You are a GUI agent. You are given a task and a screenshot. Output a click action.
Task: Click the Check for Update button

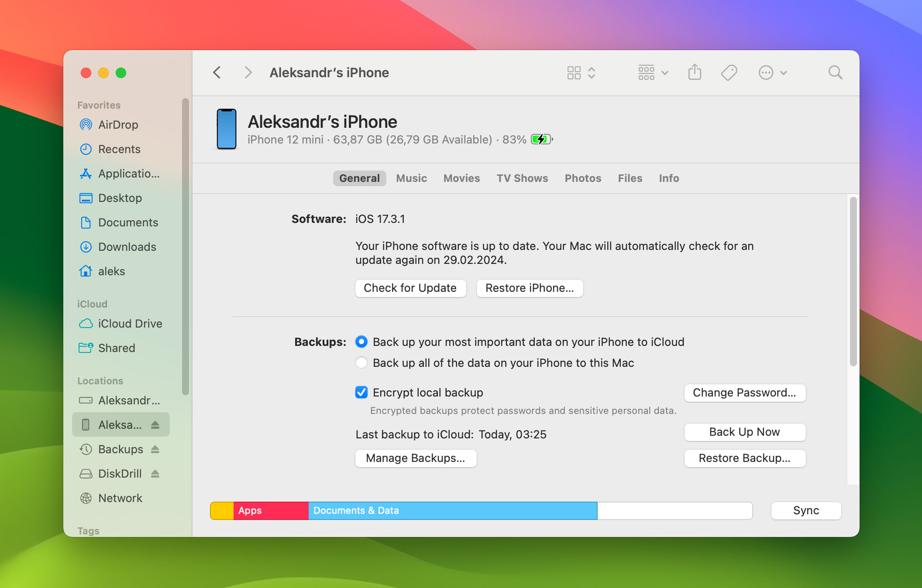tap(410, 288)
